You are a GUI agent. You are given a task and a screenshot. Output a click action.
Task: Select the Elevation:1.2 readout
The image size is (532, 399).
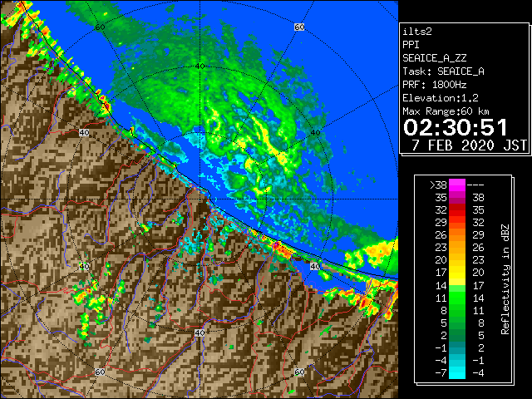click(x=441, y=98)
